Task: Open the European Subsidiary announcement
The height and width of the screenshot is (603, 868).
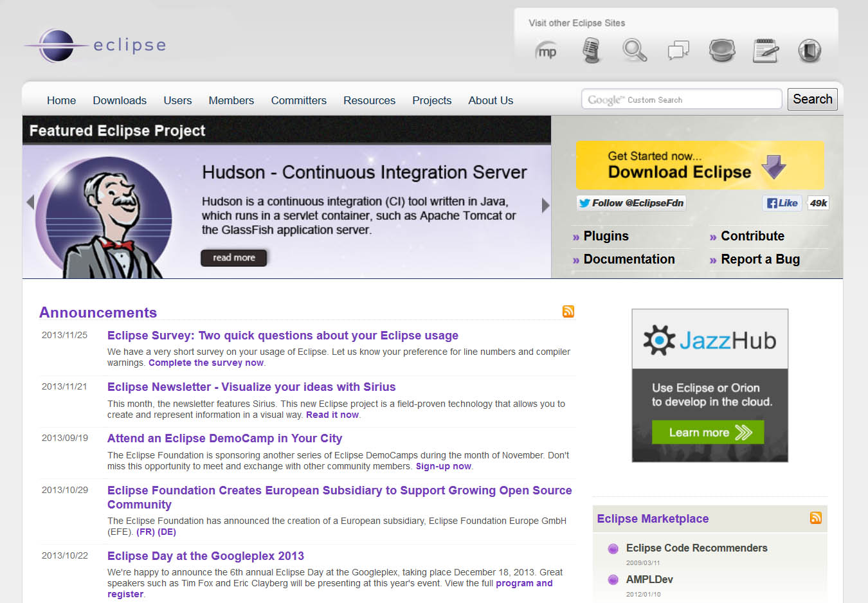Action: [339, 498]
